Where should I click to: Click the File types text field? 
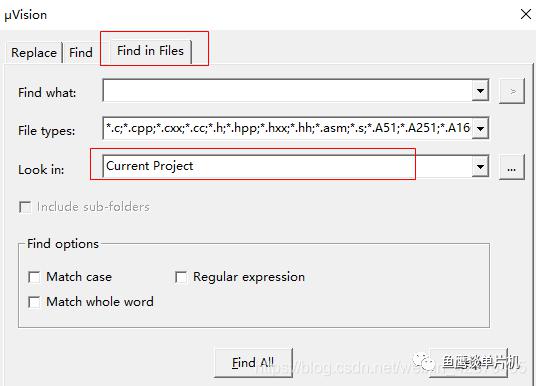coord(287,129)
